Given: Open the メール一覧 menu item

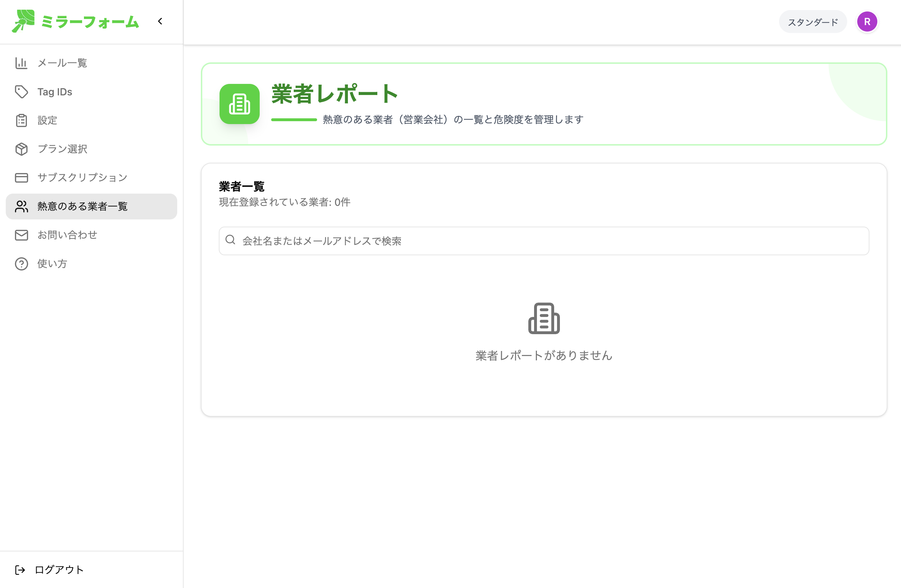Looking at the screenshot, I should pos(62,63).
